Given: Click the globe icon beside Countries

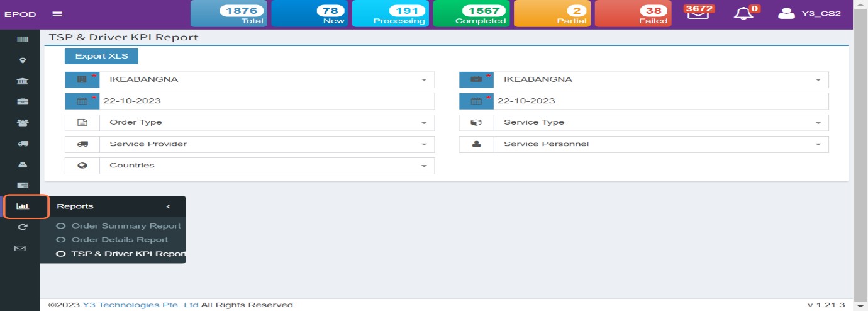Looking at the screenshot, I should coord(82,165).
